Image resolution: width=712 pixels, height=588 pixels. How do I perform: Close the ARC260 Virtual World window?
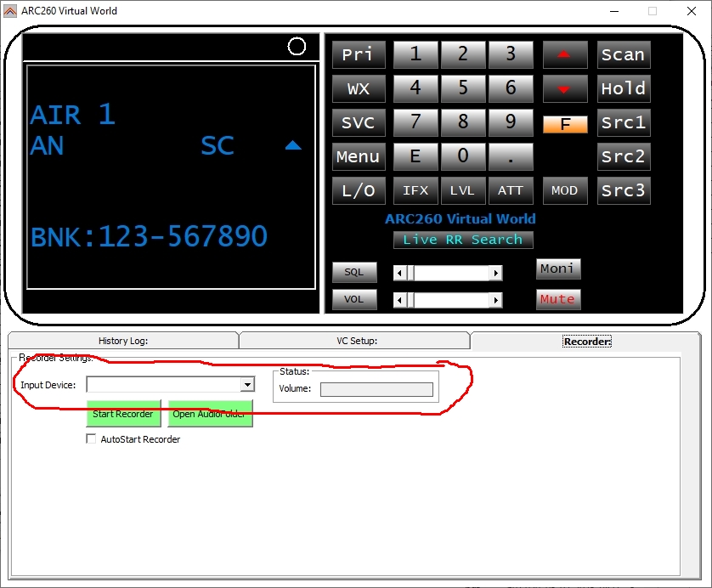692,11
